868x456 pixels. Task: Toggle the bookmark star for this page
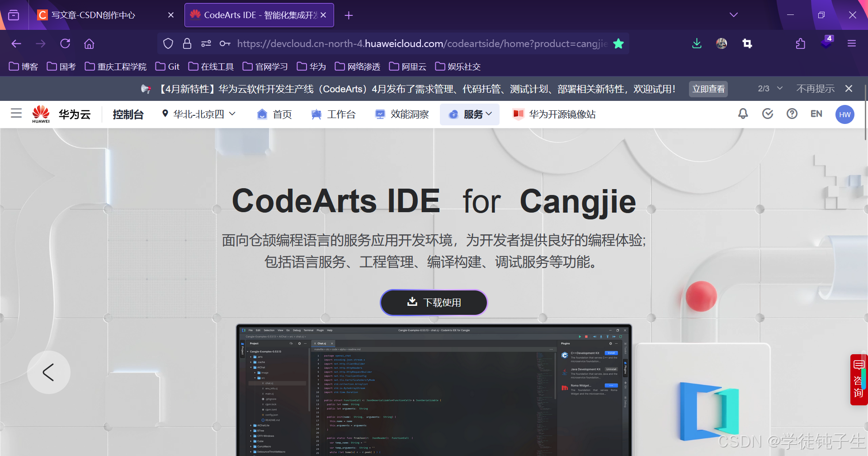click(x=618, y=43)
